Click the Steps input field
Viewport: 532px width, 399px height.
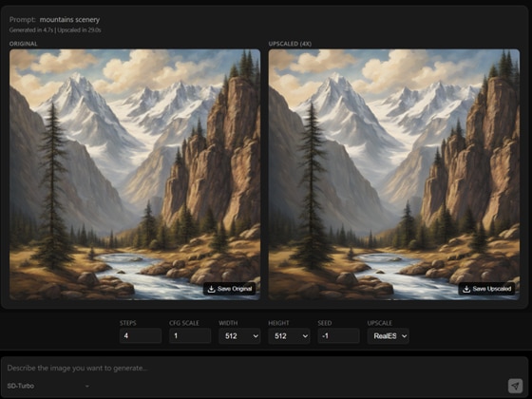[141, 336]
